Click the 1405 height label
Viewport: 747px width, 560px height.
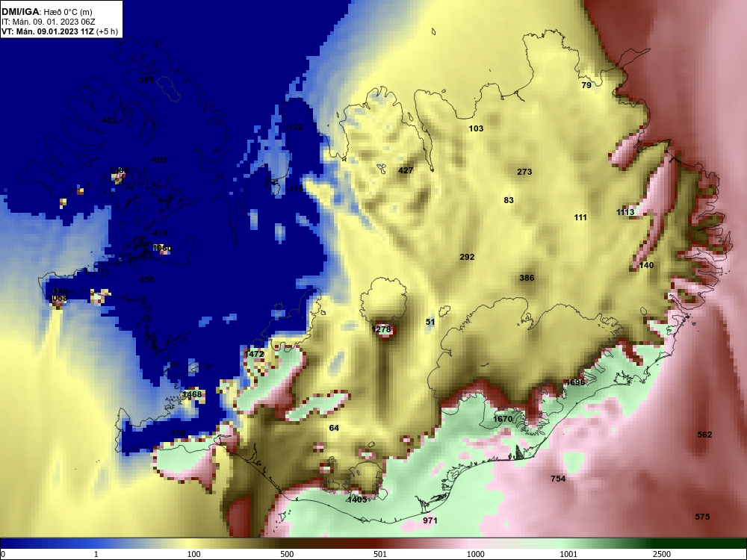click(357, 500)
